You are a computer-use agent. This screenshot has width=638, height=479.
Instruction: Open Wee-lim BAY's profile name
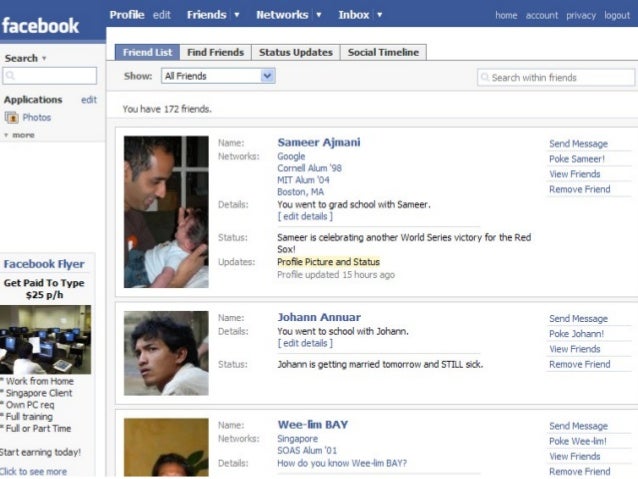312,425
